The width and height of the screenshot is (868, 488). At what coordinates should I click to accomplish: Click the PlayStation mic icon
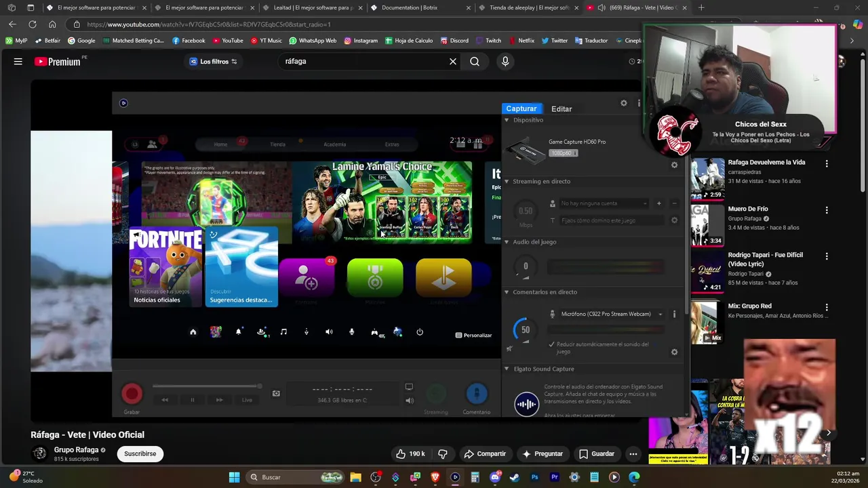(351, 332)
